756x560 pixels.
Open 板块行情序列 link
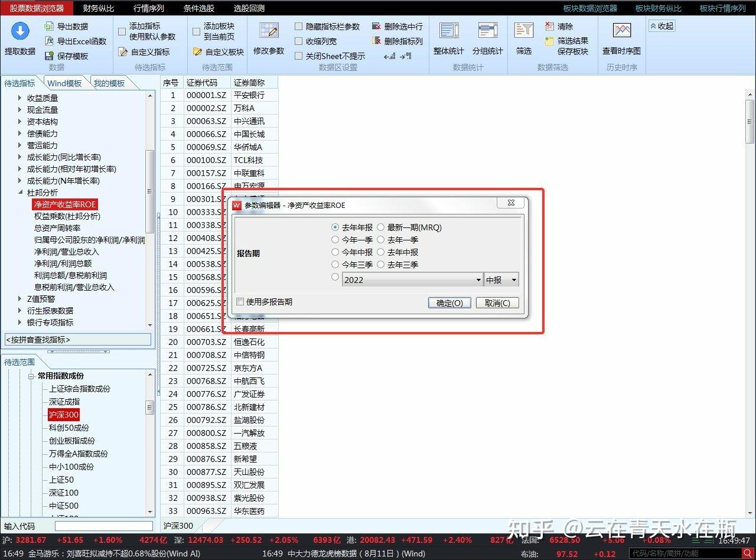pos(723,8)
